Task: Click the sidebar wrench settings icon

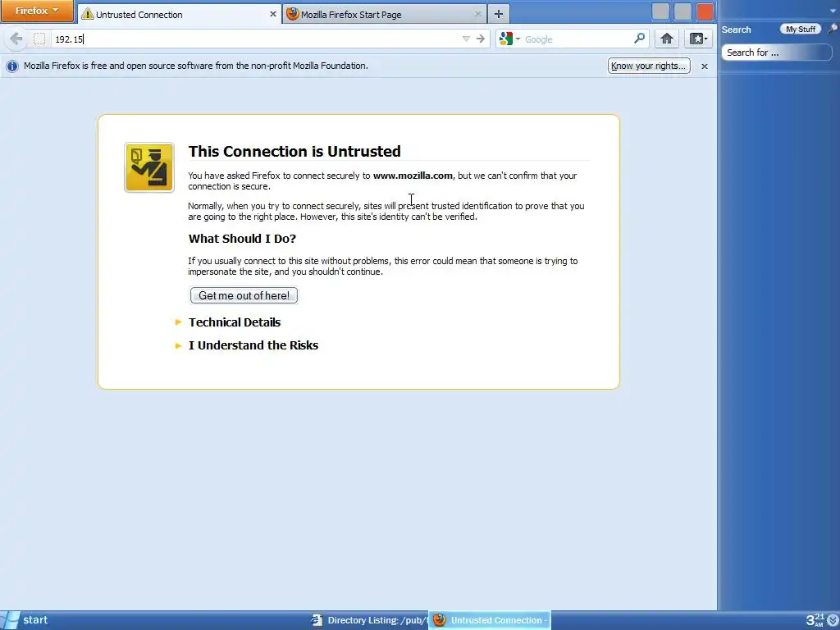Action: pyautogui.click(x=833, y=29)
